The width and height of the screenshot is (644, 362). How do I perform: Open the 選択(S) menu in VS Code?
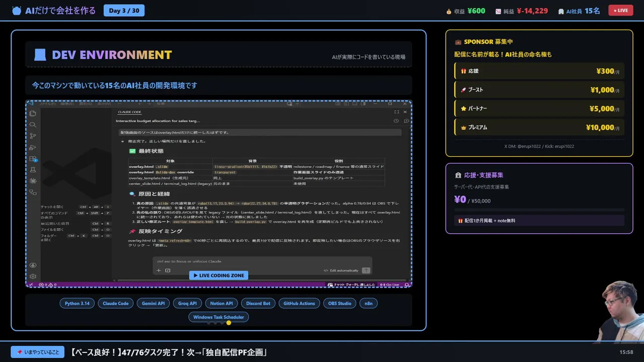tap(86, 104)
